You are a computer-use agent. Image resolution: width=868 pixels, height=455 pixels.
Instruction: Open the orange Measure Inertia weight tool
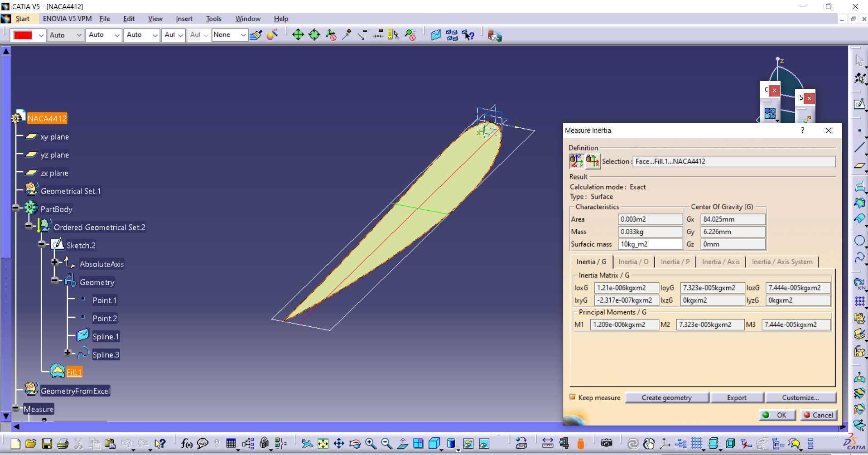click(580, 444)
